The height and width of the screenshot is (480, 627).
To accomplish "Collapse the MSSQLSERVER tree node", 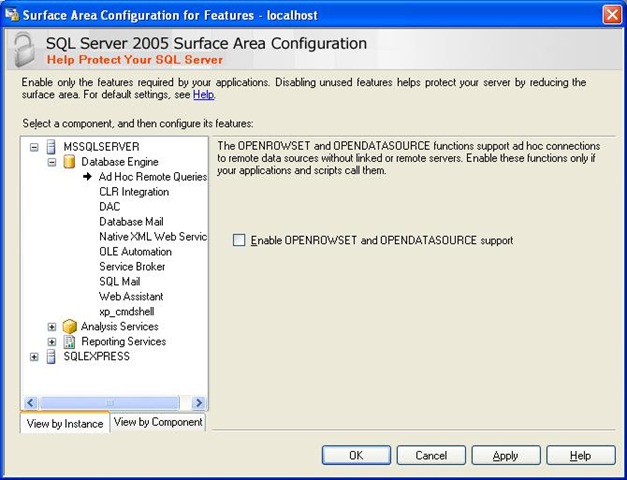I will [x=34, y=147].
